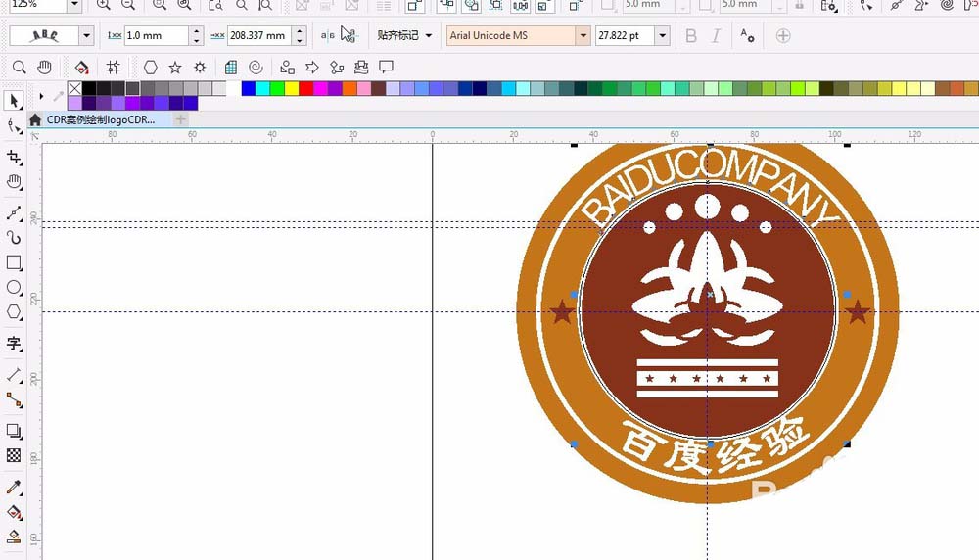Click the horizontal offset 208.337 mm field
The image size is (979, 560).
259,35
